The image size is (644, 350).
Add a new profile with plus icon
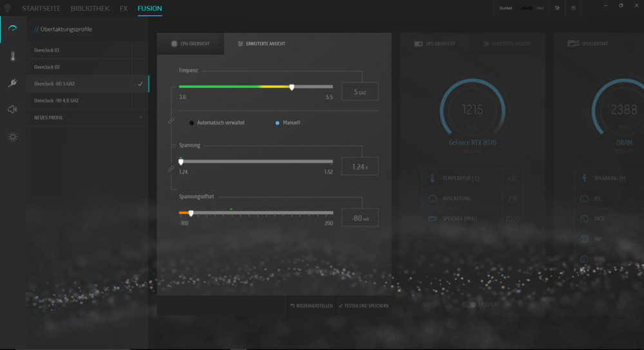[x=140, y=118]
